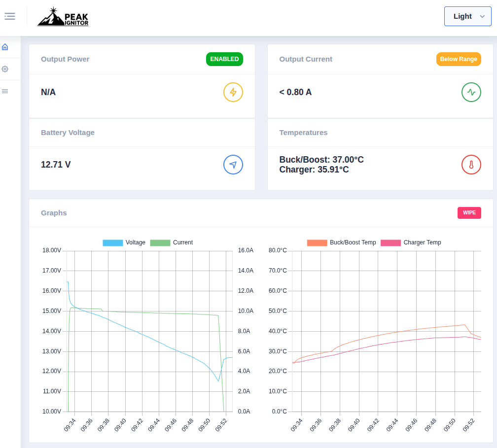Open settings gear icon in sidebar
Screen dimensions: 497x448
pos(5,69)
